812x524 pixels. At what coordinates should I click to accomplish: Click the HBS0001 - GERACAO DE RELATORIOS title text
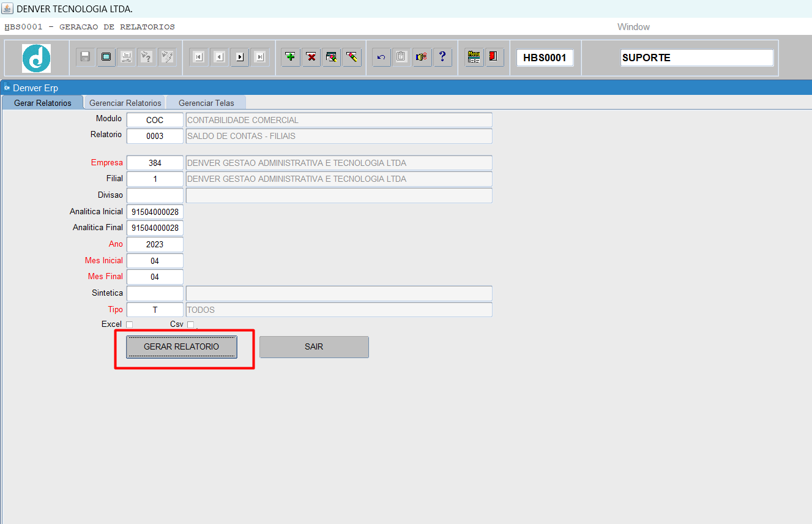point(89,27)
